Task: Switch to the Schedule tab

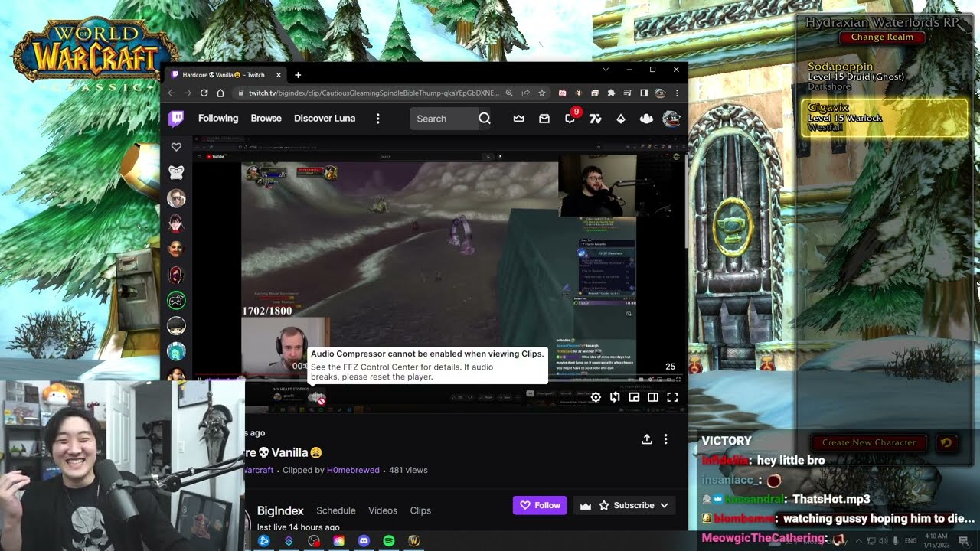Action: pos(336,510)
